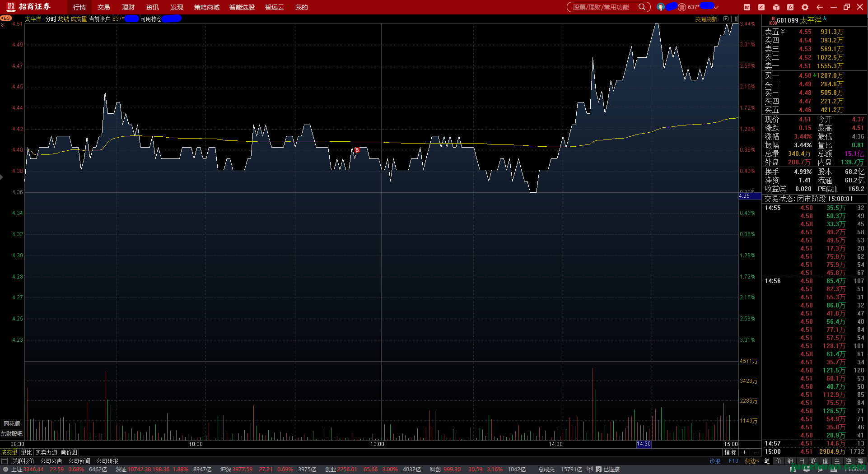
Task: Select the 价 price tab
Action: pos(779,461)
